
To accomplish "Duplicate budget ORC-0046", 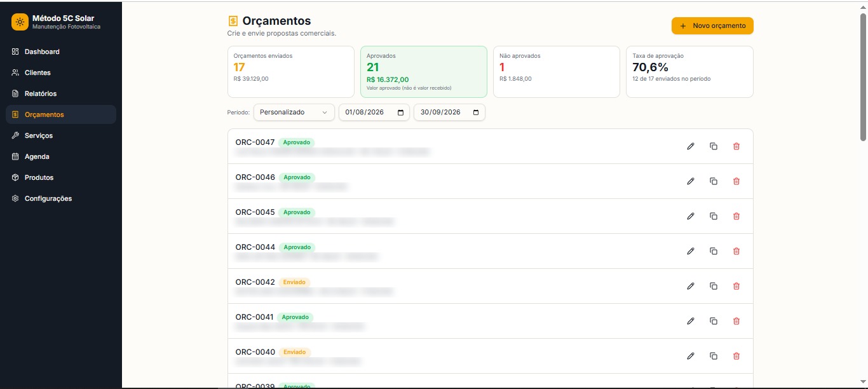I will coord(714,181).
